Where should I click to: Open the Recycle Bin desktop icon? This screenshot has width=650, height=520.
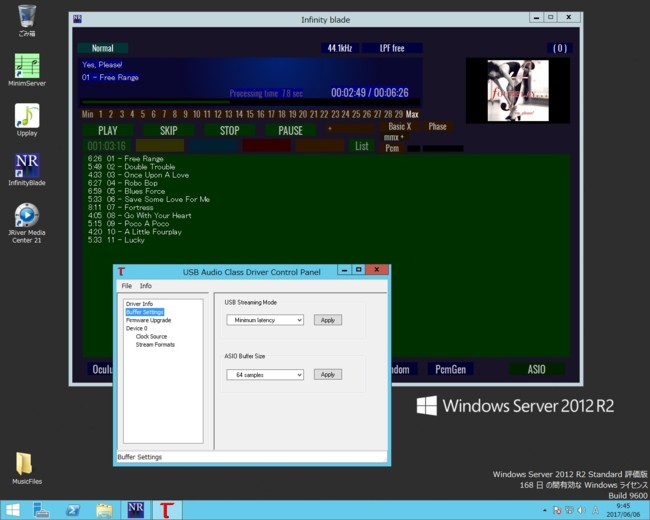[27, 20]
